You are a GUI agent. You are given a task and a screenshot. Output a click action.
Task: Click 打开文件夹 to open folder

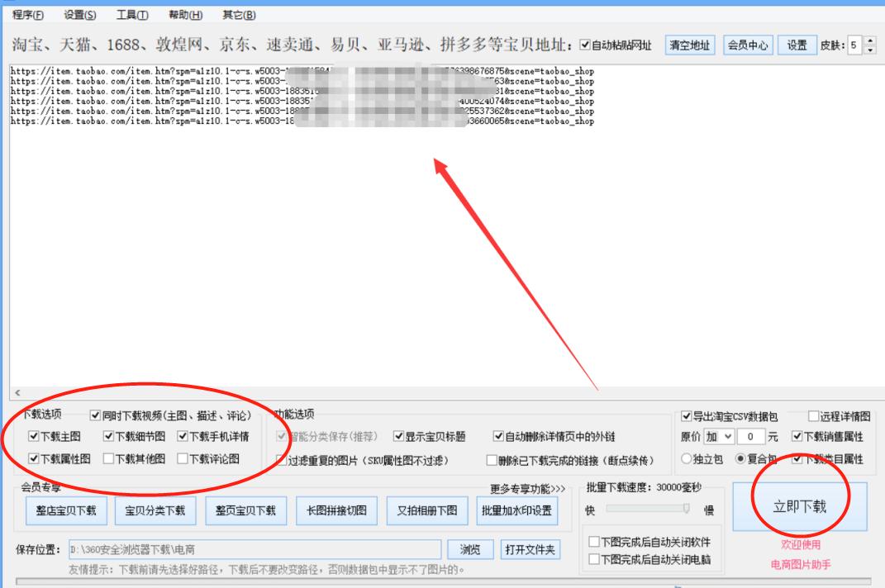(x=532, y=550)
